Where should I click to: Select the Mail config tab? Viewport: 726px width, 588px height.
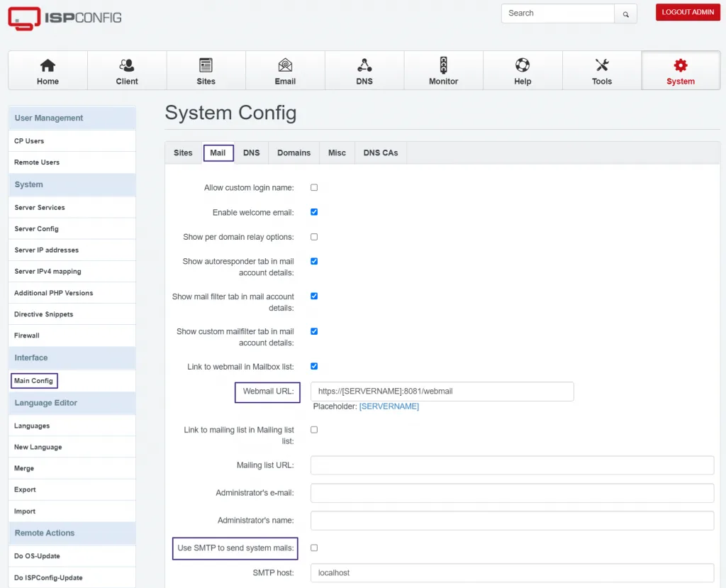pyautogui.click(x=218, y=153)
